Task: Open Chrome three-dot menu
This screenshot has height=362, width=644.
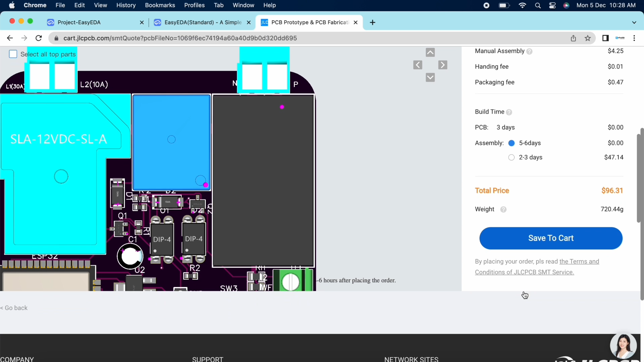Action: tap(634, 38)
